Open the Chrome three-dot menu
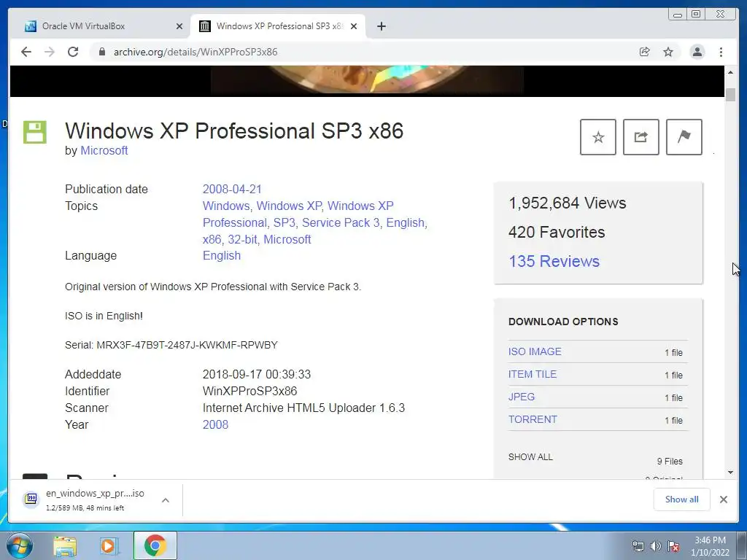 click(721, 52)
